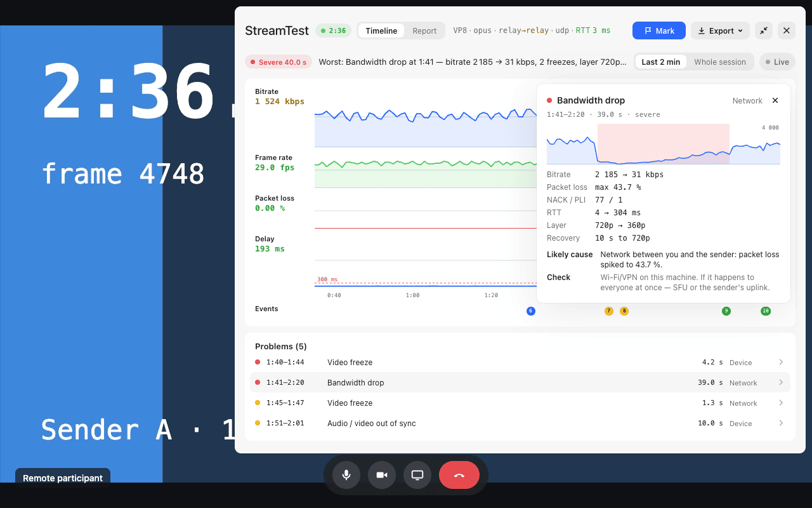Turn off the camera button

pos(382,475)
